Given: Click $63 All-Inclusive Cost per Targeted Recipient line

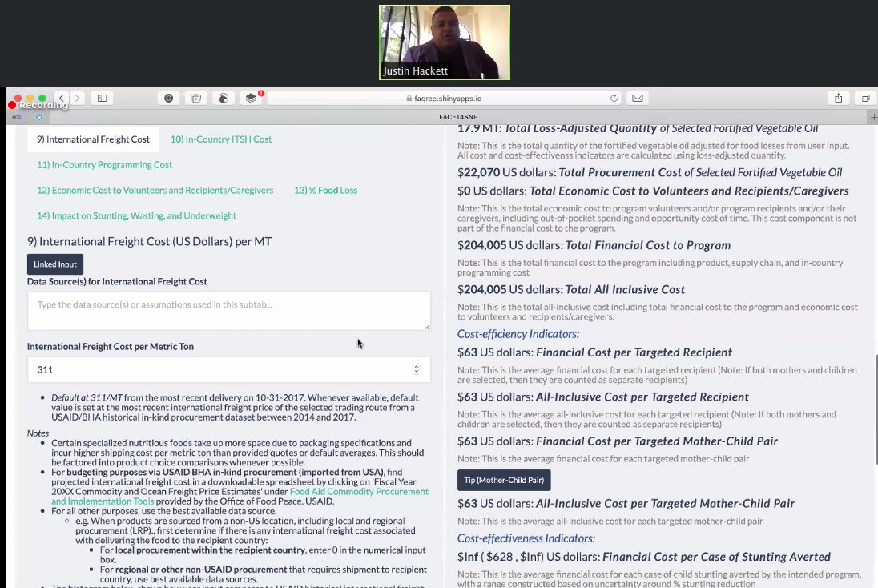Looking at the screenshot, I should point(603,397).
